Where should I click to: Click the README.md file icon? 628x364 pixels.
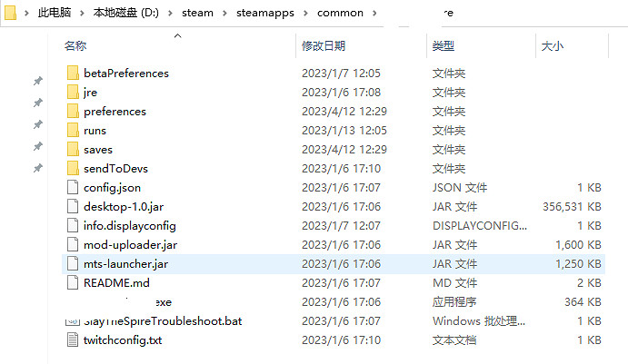coord(74,283)
